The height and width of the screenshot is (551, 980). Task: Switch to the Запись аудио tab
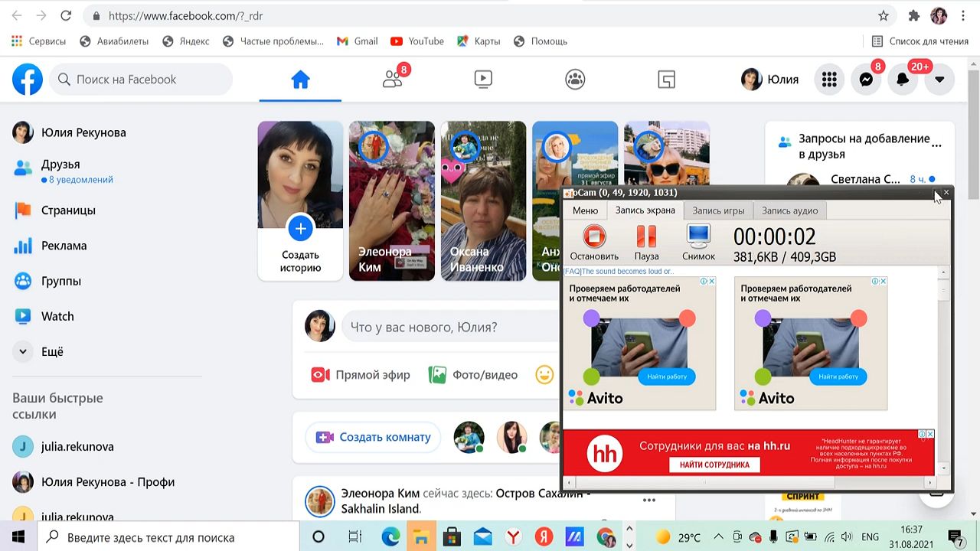pyautogui.click(x=789, y=210)
